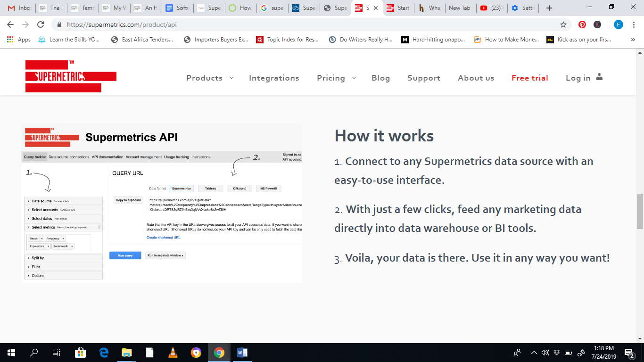Viewport: 644px width, 362px height.
Task: Click the Supermetrics API screenshot image
Action: pyautogui.click(x=162, y=203)
